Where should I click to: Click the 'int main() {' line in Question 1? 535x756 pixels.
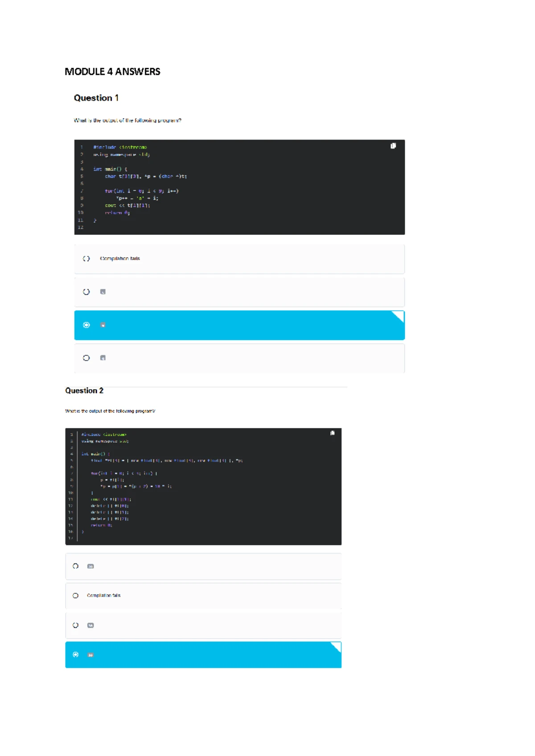coord(110,169)
